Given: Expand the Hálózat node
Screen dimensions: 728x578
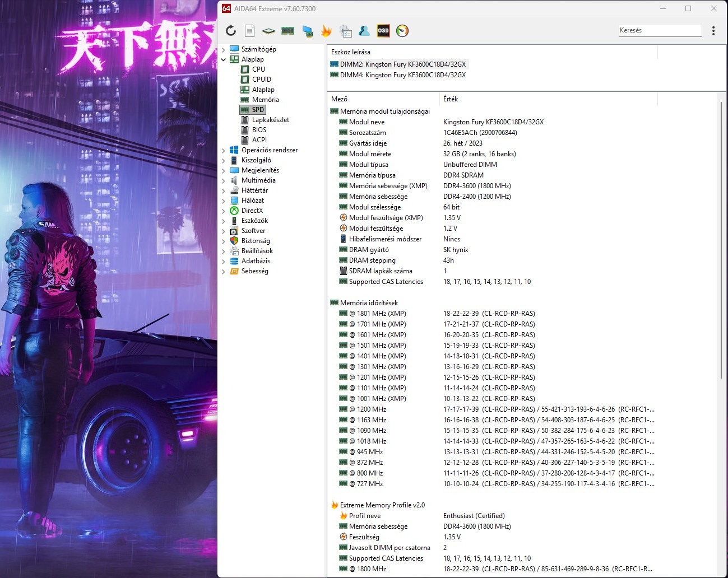Looking at the screenshot, I should coord(224,201).
